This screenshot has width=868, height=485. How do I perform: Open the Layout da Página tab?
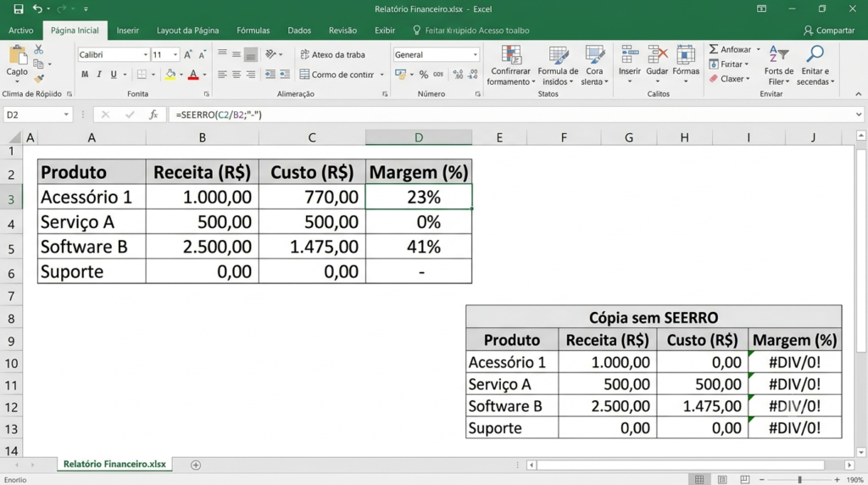click(187, 31)
